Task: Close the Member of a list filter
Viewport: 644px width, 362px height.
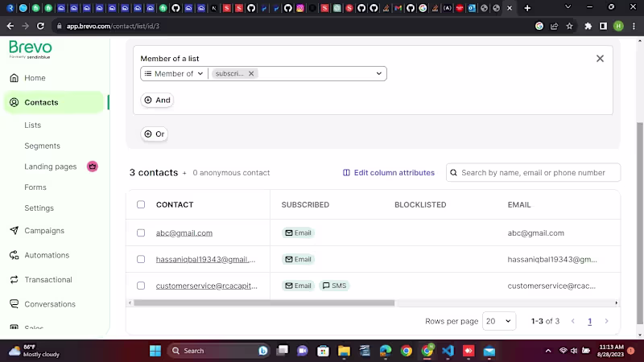Action: (600, 59)
